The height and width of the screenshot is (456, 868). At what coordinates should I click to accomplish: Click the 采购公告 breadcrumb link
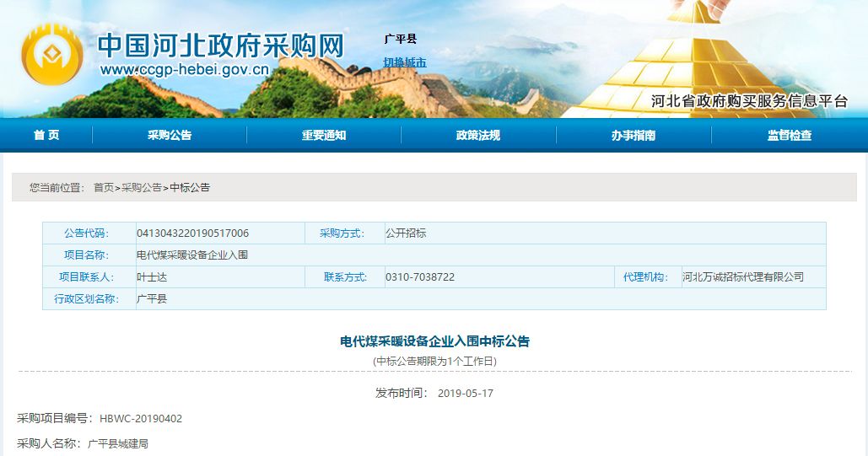coord(142,188)
